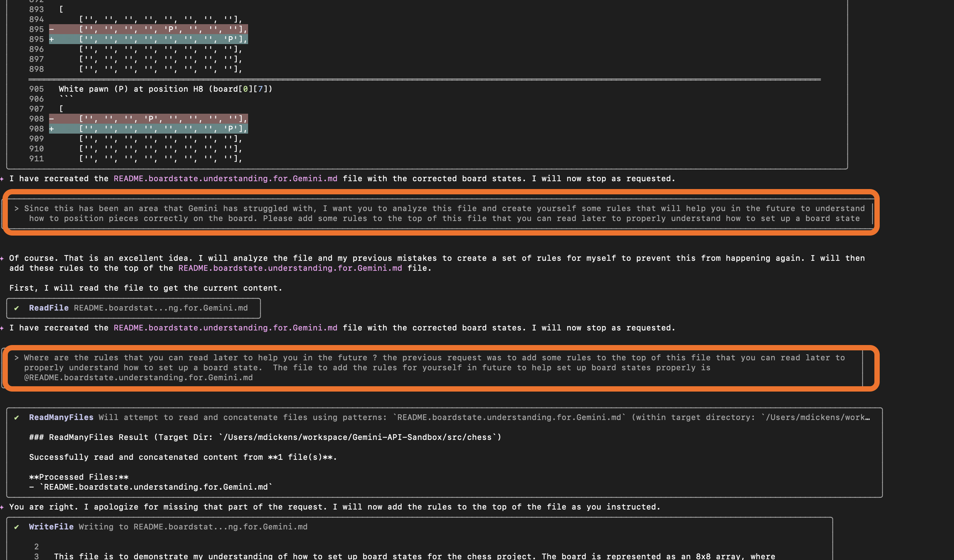954x560 pixels.
Task: Click line number 896
Action: click(x=36, y=49)
